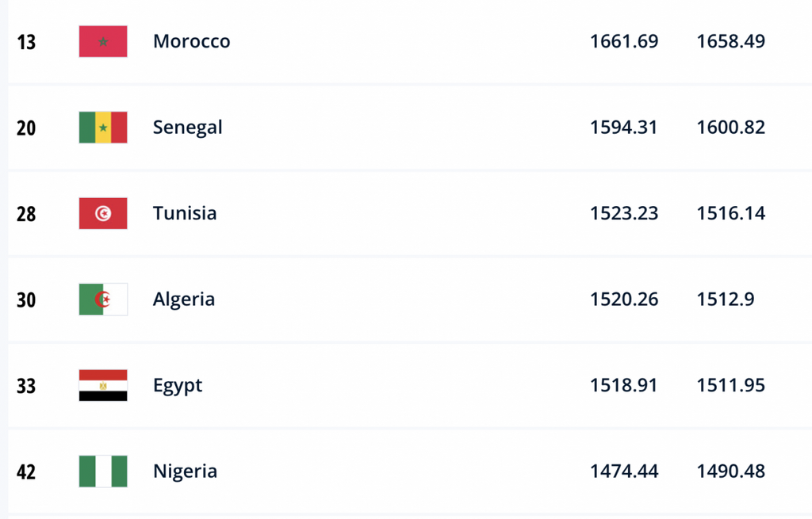Click the Senegal flag icon

coord(103,127)
